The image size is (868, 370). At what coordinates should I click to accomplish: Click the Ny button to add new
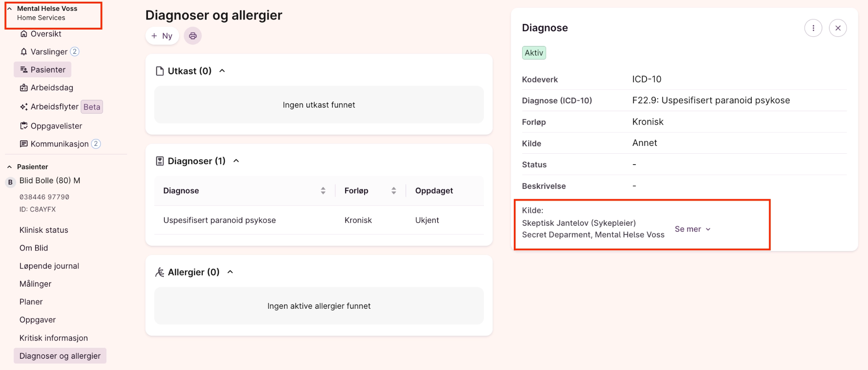point(162,36)
